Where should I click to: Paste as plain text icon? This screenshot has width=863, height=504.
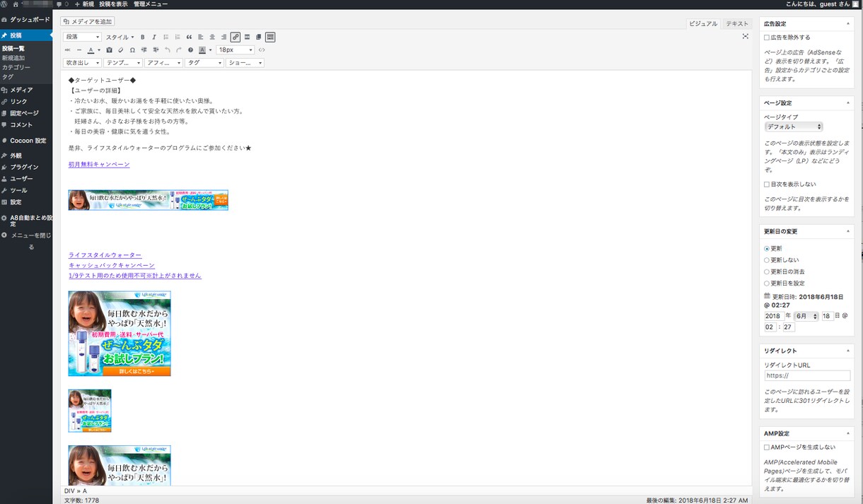click(x=109, y=50)
